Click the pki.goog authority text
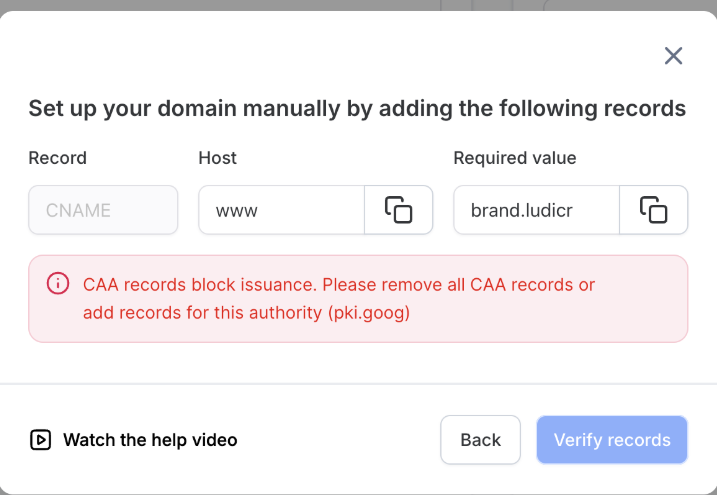The width and height of the screenshot is (717, 495). point(369,313)
